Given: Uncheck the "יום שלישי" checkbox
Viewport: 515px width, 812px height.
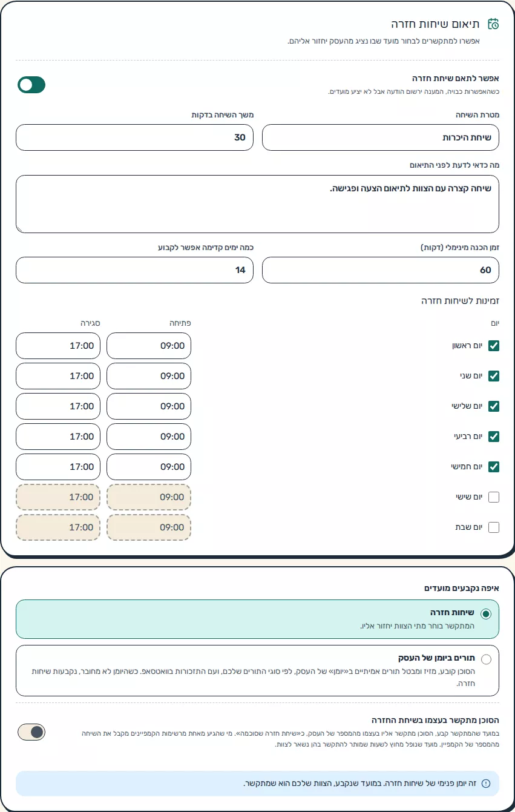Looking at the screenshot, I should point(494,406).
